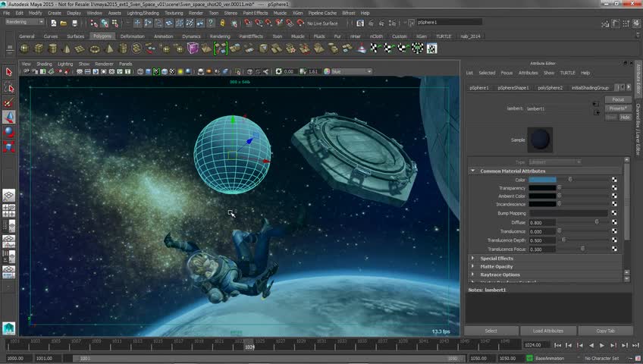The width and height of the screenshot is (643, 364).
Task: Switch to the pSphereShape1 tab
Action: pyautogui.click(x=513, y=88)
